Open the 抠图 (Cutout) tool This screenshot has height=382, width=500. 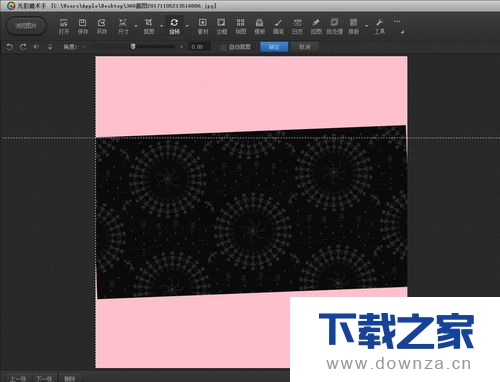tap(316, 27)
